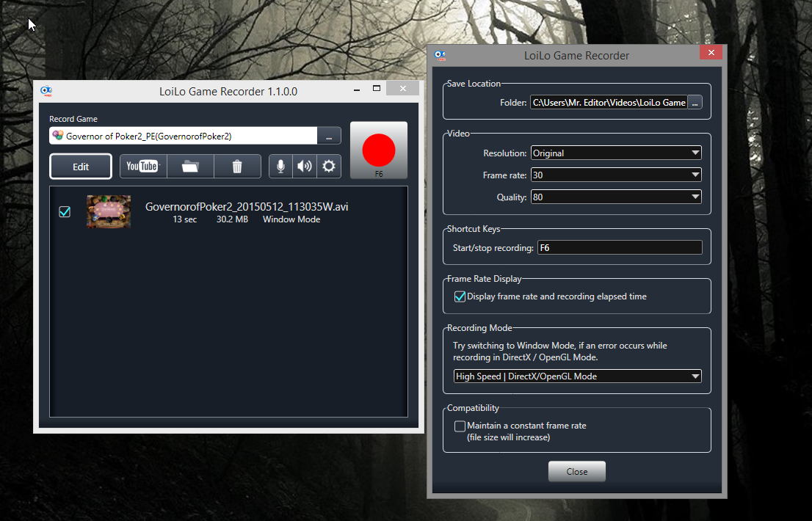Viewport: 812px width, 521px height.
Task: Toggle Display frame rate and recording elapsed time
Action: 460,296
